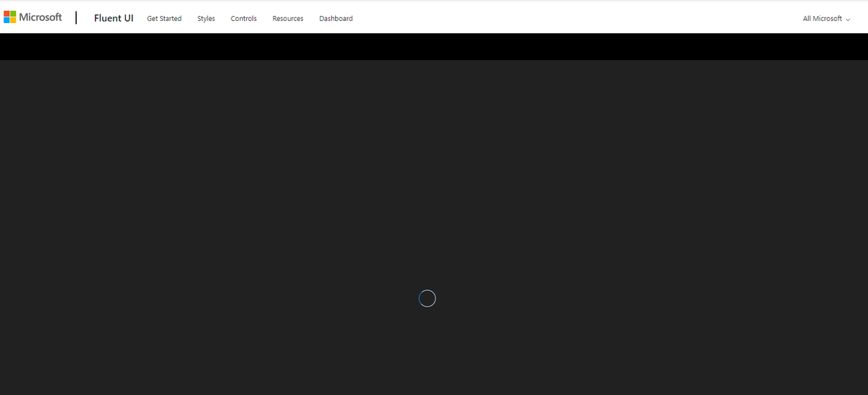This screenshot has width=868, height=395.
Task: Open the Controls page
Action: pos(244,18)
